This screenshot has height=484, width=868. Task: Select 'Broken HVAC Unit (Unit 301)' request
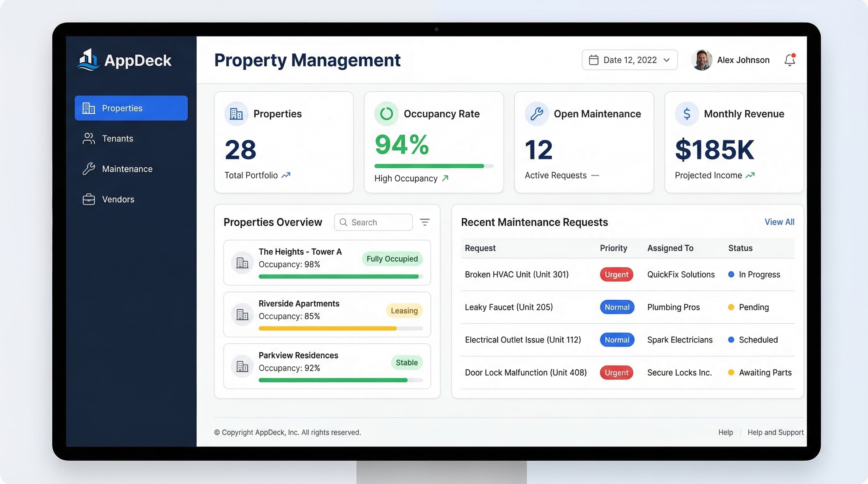[x=517, y=274]
